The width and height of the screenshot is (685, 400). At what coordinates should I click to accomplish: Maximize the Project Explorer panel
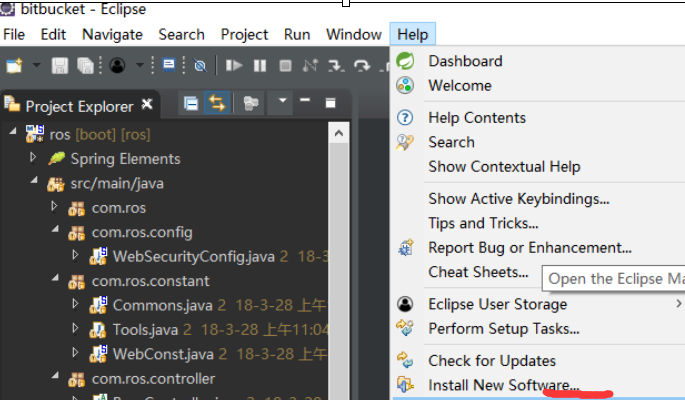point(330,103)
